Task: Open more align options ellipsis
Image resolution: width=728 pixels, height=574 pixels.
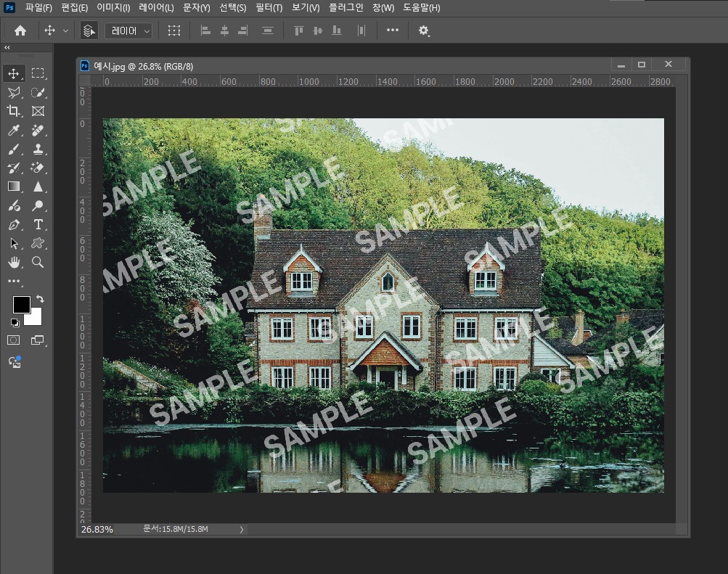Action: 393,30
